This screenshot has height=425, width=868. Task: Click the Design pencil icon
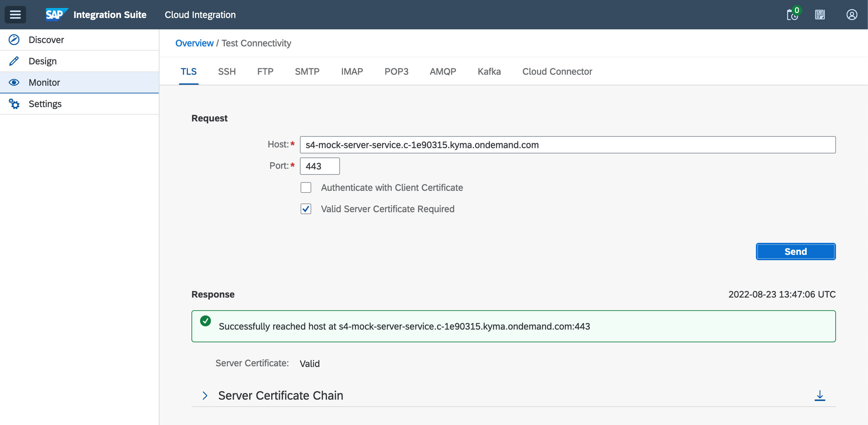point(14,61)
